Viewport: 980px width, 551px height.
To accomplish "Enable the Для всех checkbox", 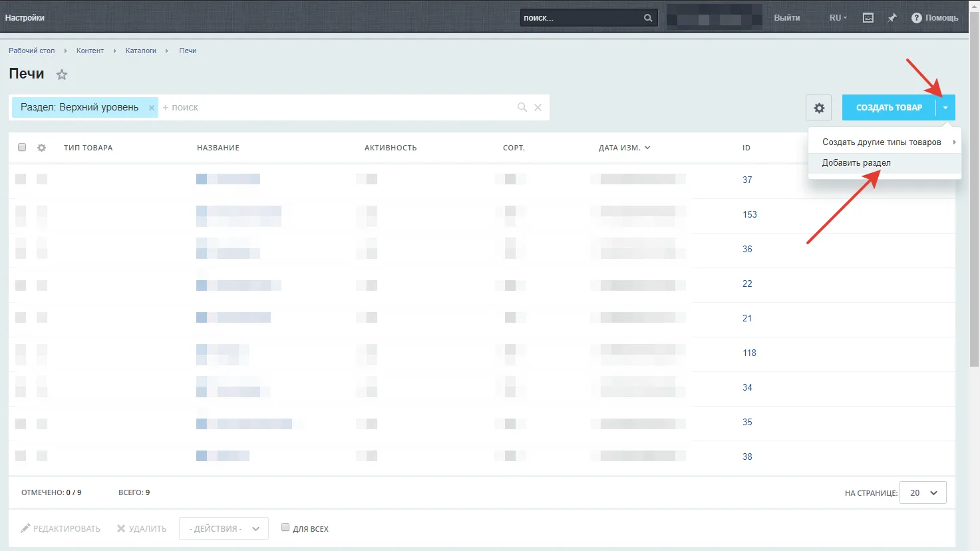I will coord(285,527).
